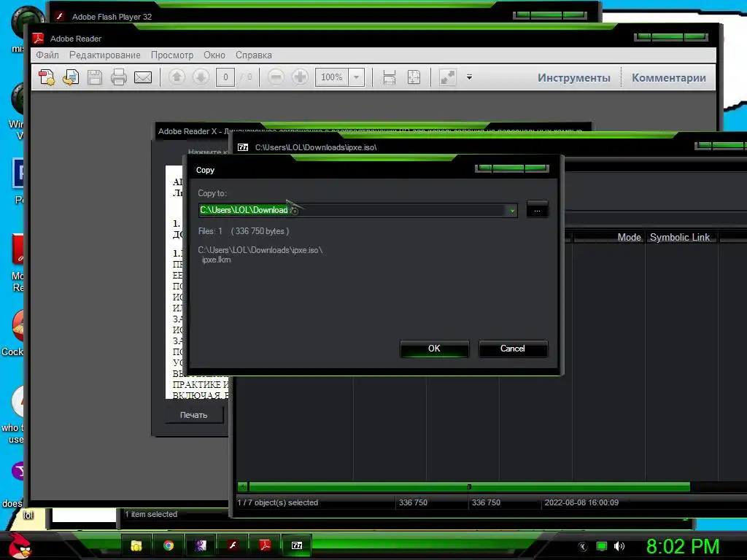Click the zoom in plus icon
The width and height of the screenshot is (747, 560).
point(300,77)
